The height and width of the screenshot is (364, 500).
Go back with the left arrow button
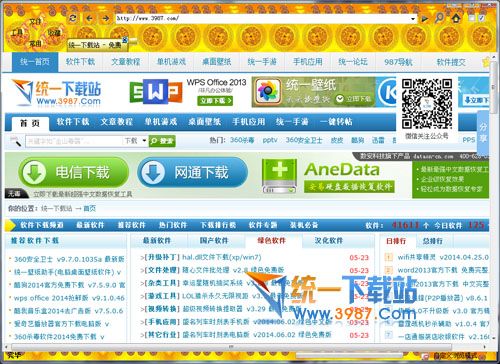click(89, 18)
